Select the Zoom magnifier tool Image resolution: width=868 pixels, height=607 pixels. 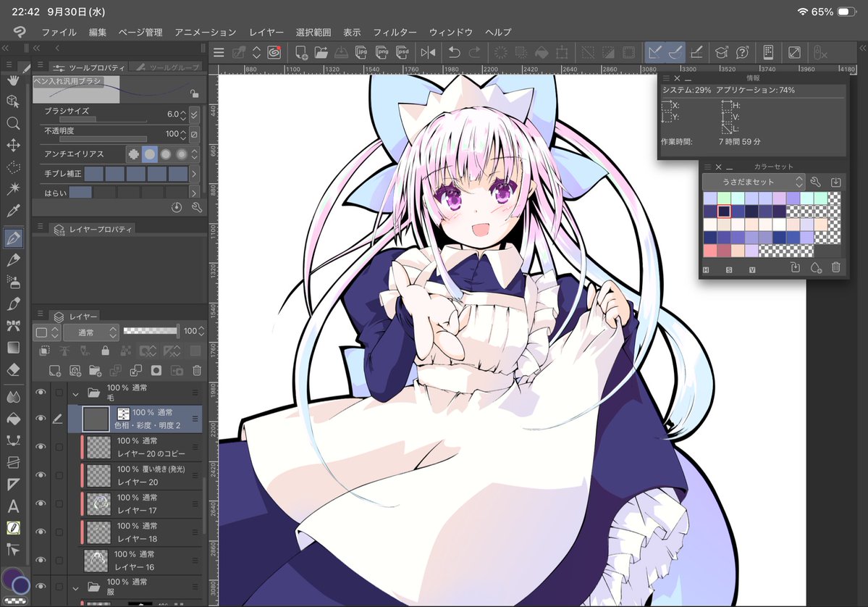[13, 123]
